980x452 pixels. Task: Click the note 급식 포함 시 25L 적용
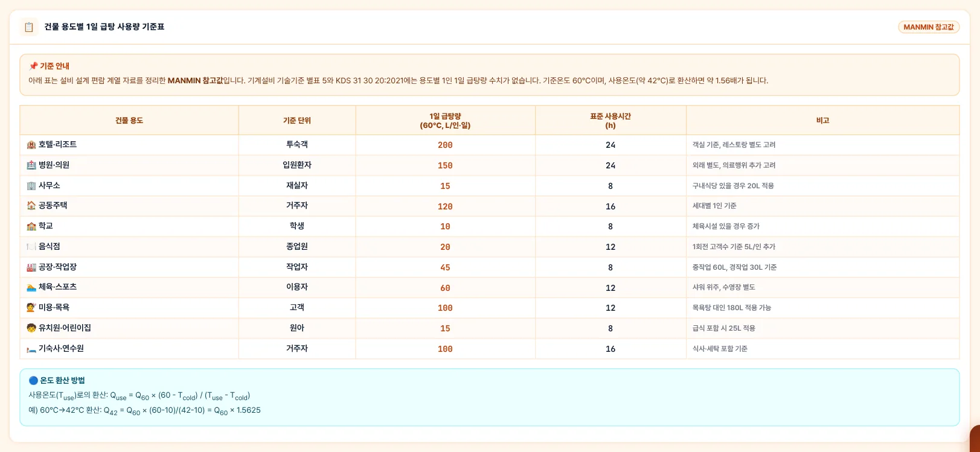point(724,328)
